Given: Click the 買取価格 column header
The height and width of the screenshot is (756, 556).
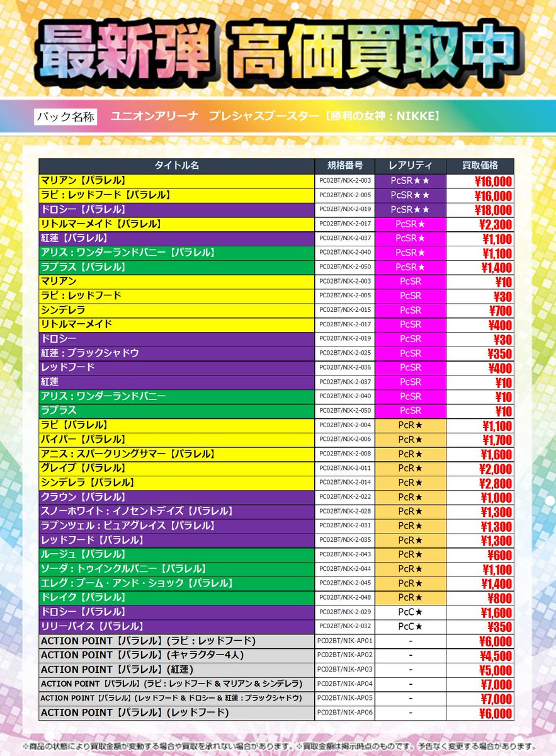Looking at the screenshot, I should (x=480, y=166).
